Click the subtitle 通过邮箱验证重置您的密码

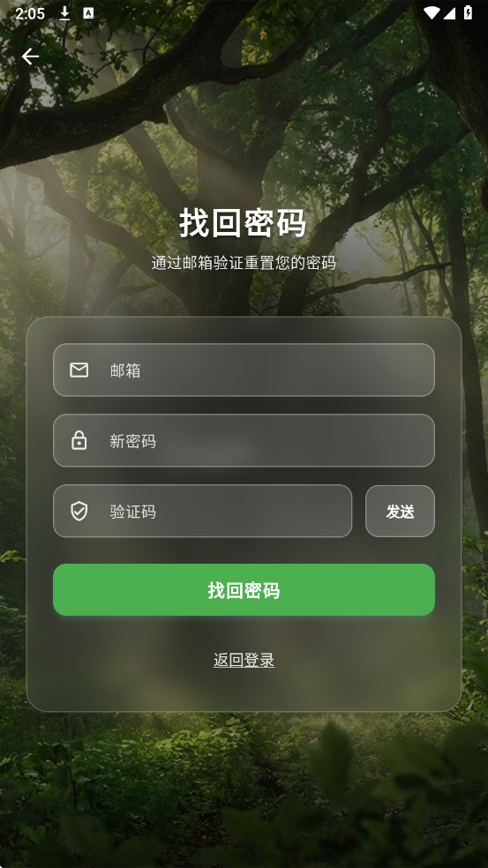click(244, 263)
